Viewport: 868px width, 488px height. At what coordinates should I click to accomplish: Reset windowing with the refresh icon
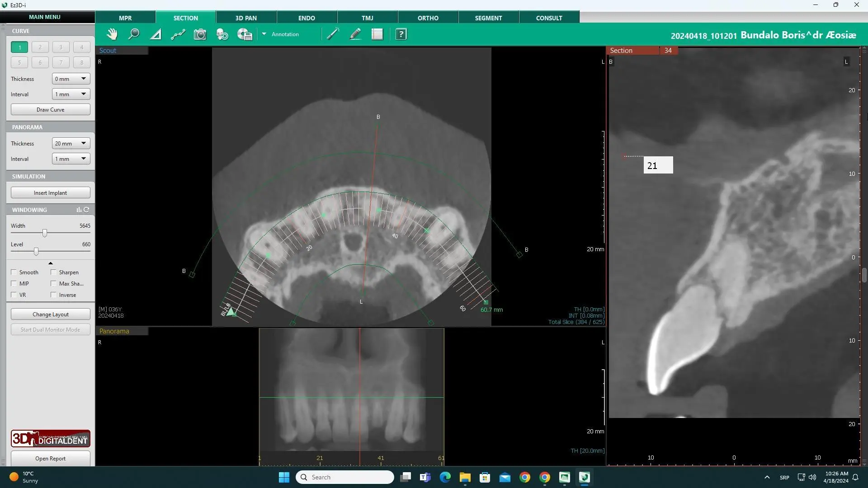coord(86,210)
